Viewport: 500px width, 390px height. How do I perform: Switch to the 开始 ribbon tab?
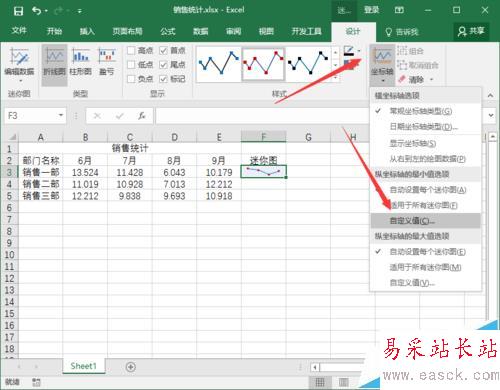click(54, 31)
